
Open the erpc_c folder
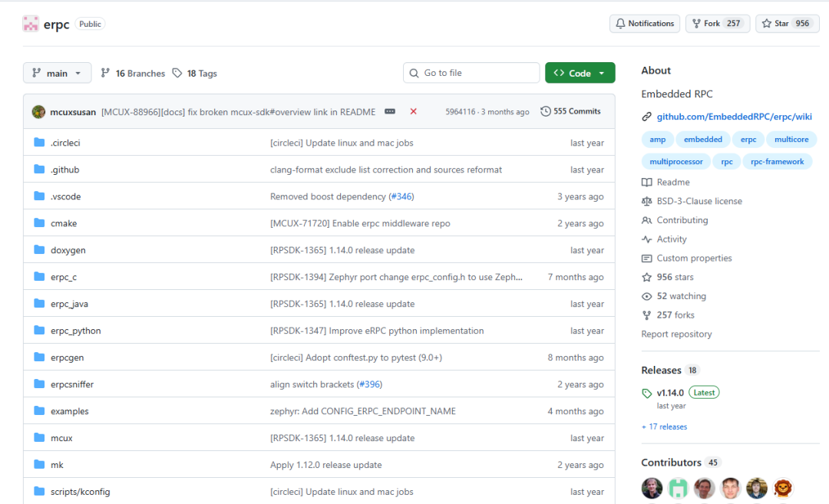click(64, 278)
